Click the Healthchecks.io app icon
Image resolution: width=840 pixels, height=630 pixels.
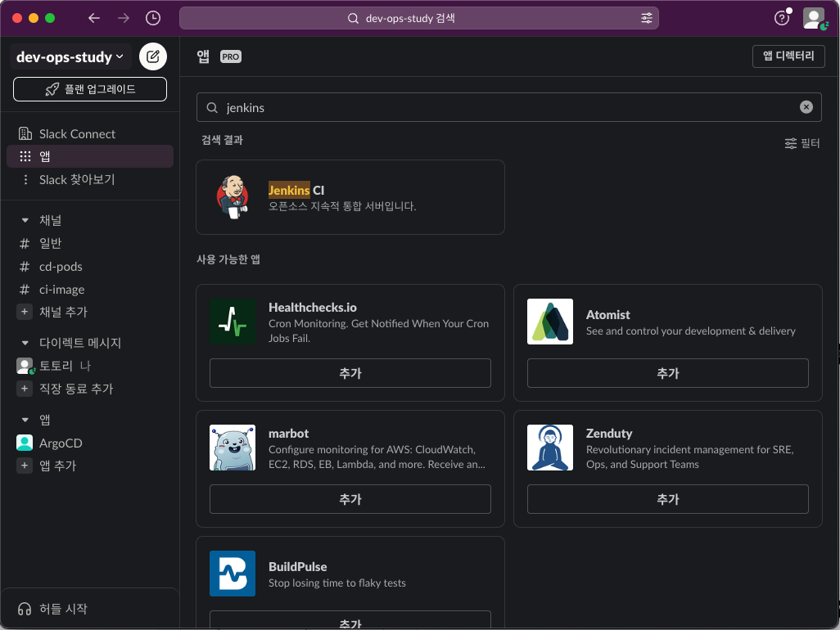point(233,322)
